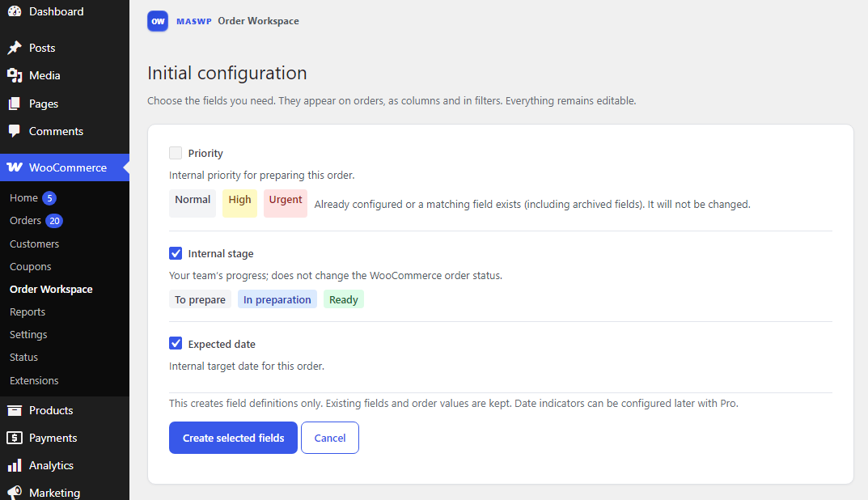868x500 pixels.
Task: Open the Reports submenu item
Action: 28,311
